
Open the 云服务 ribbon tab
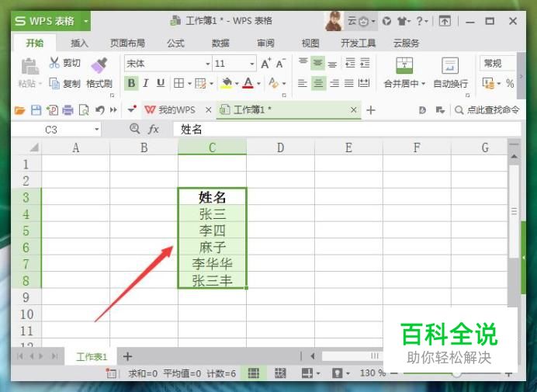[x=406, y=43]
